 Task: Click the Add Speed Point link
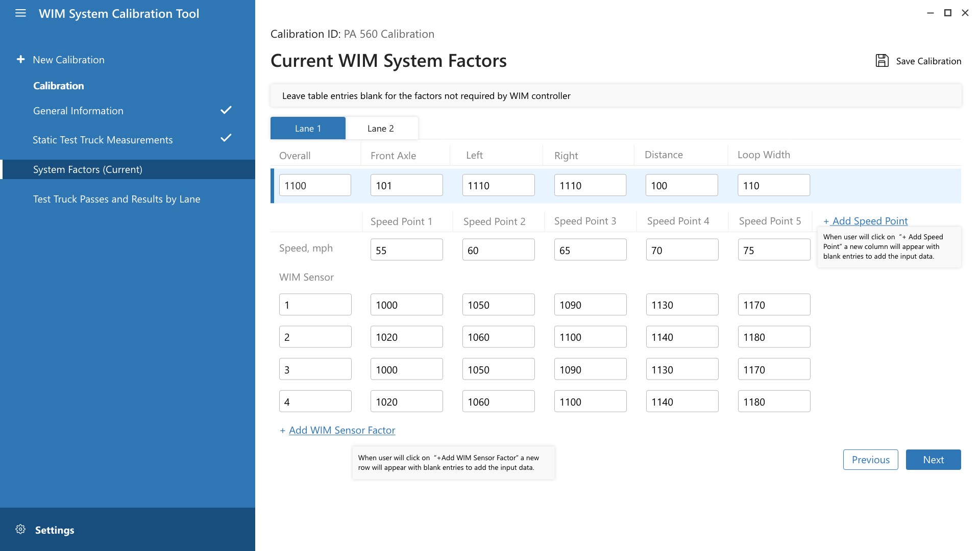(869, 221)
